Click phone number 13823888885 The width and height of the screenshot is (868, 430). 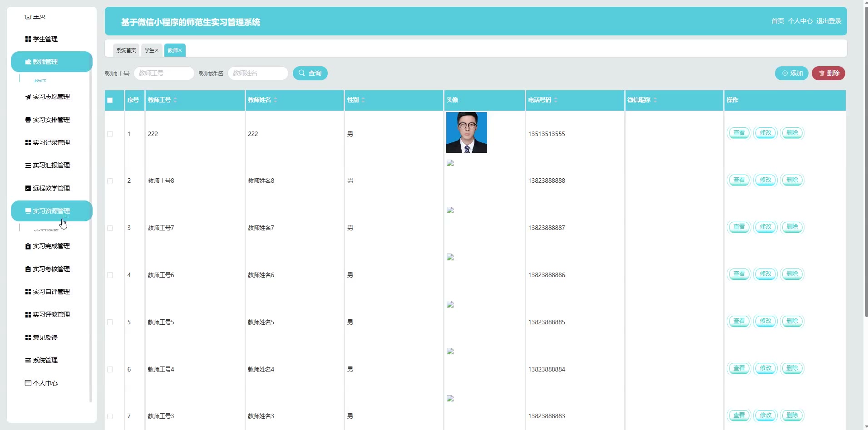pyautogui.click(x=547, y=322)
